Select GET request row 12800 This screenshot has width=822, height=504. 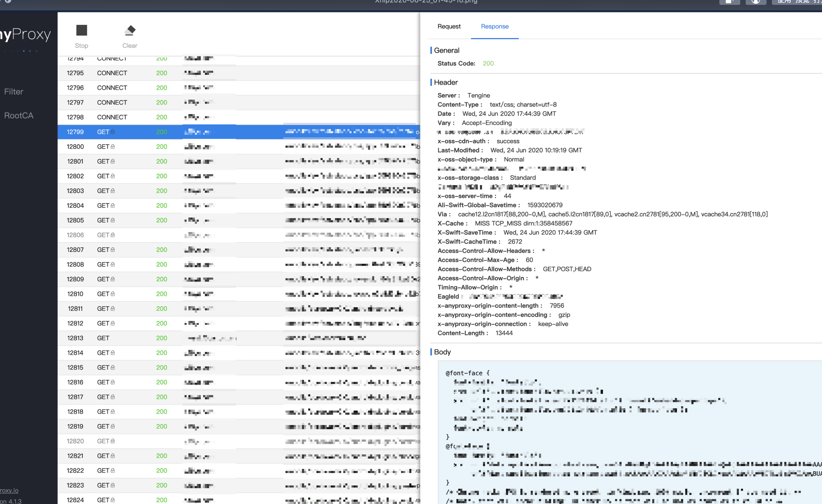click(x=239, y=146)
